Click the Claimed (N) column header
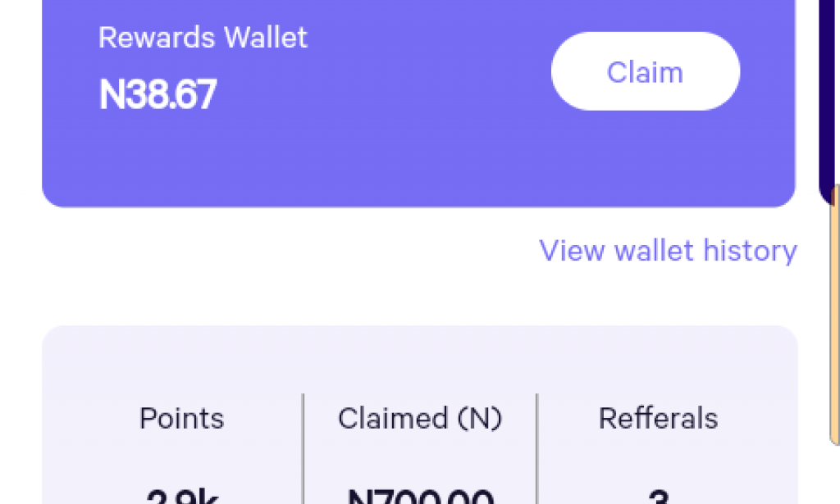This screenshot has height=504, width=840. click(x=421, y=418)
